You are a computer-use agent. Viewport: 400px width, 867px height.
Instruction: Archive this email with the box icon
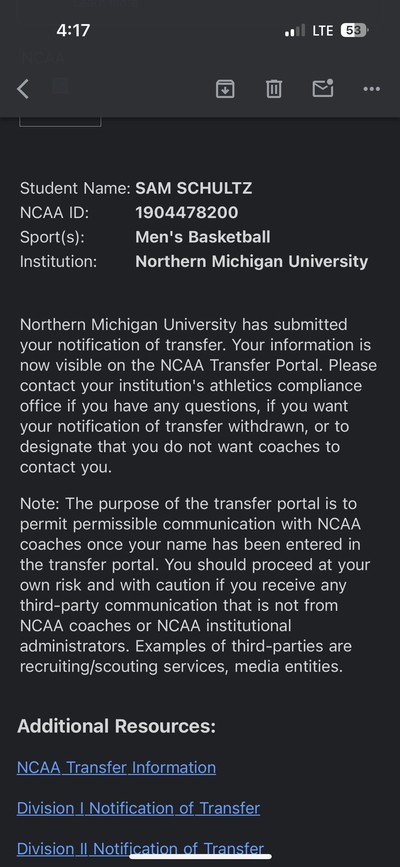coord(225,88)
